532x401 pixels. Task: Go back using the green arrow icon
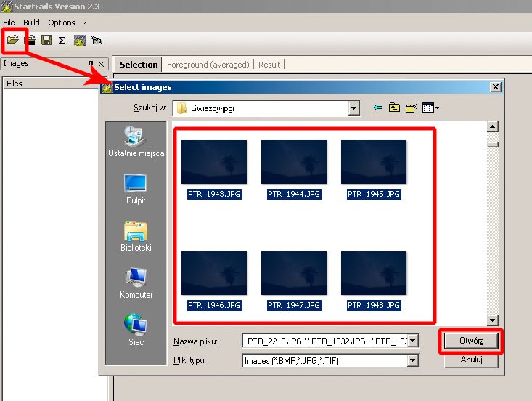pos(377,108)
